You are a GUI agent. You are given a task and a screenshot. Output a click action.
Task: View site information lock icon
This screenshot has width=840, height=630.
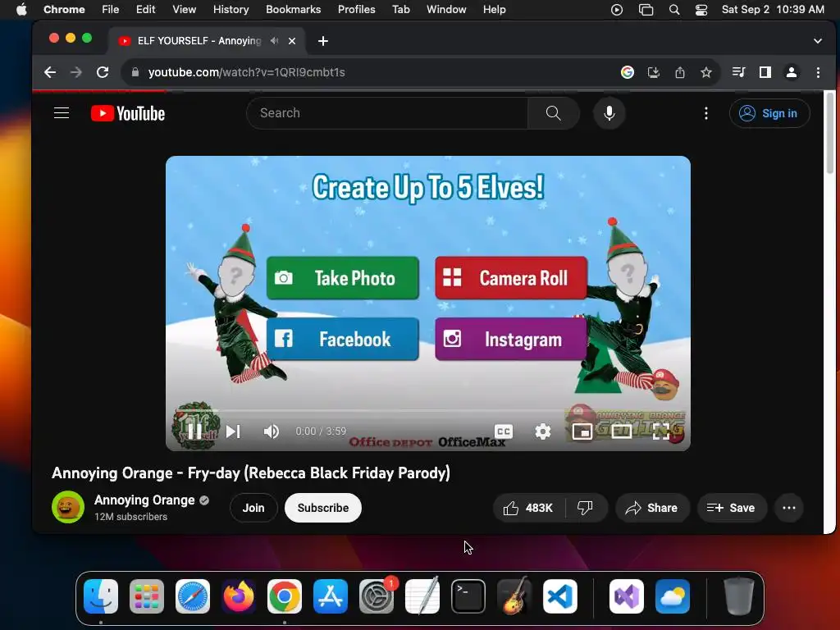click(x=135, y=72)
